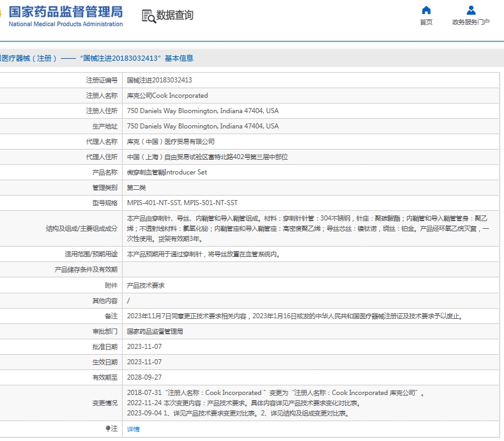Select registration number 国械注进20183032413 cell
Screen dimensions: 504x441
point(160,80)
